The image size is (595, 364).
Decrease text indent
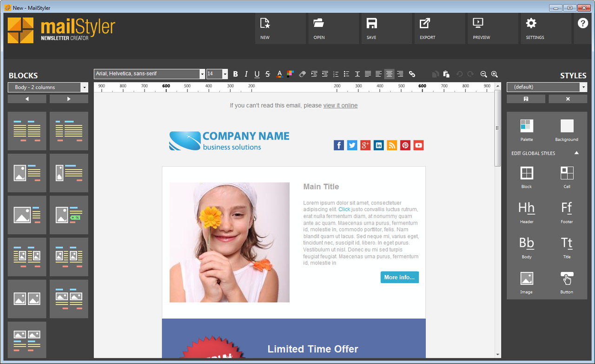[x=325, y=74]
